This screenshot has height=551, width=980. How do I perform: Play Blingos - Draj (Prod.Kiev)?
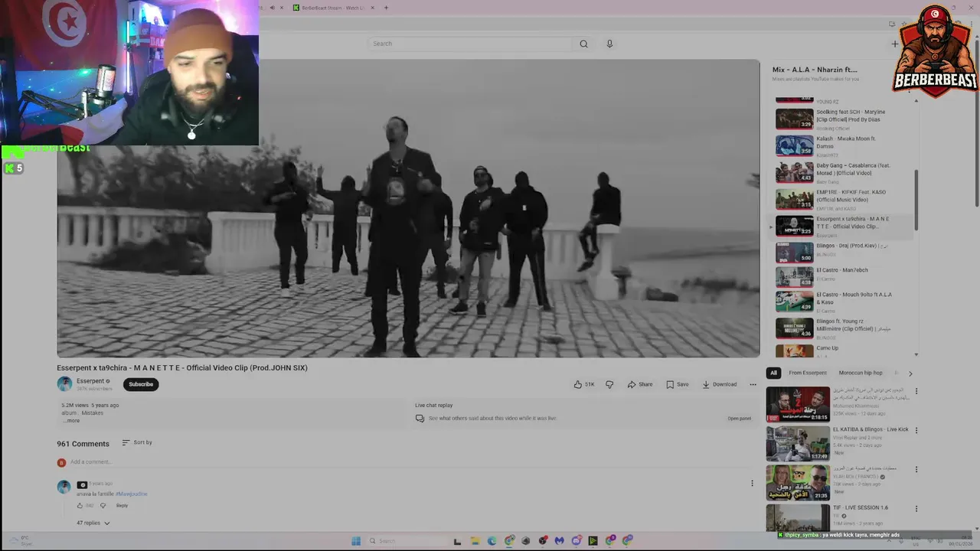[x=842, y=252]
